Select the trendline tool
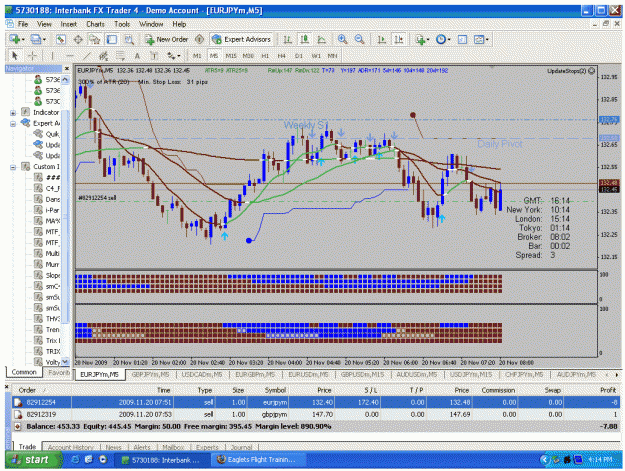This screenshot has height=471, width=625. (86, 55)
